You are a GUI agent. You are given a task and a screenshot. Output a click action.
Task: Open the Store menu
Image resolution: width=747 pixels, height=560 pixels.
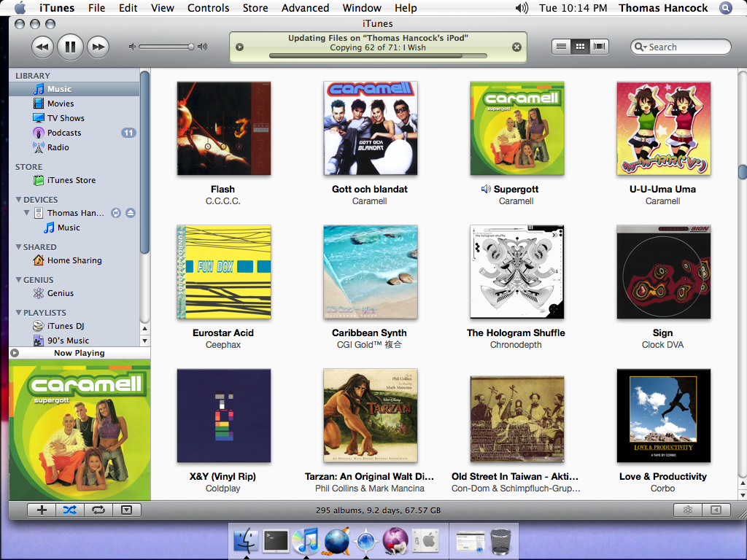click(255, 8)
